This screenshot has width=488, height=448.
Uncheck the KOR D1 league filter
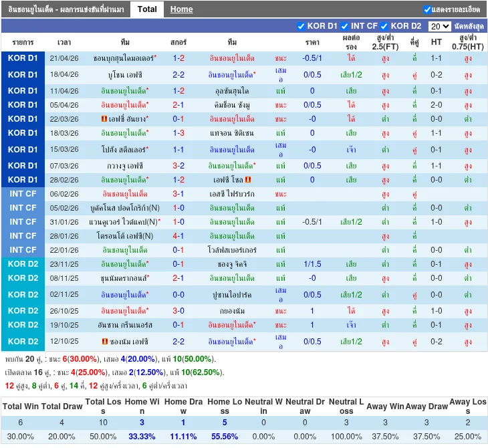coord(301,26)
